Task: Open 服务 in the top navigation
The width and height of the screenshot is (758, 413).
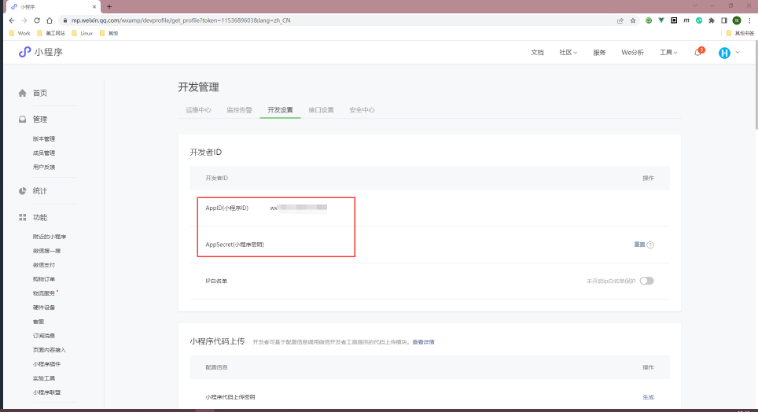Action: pos(599,52)
